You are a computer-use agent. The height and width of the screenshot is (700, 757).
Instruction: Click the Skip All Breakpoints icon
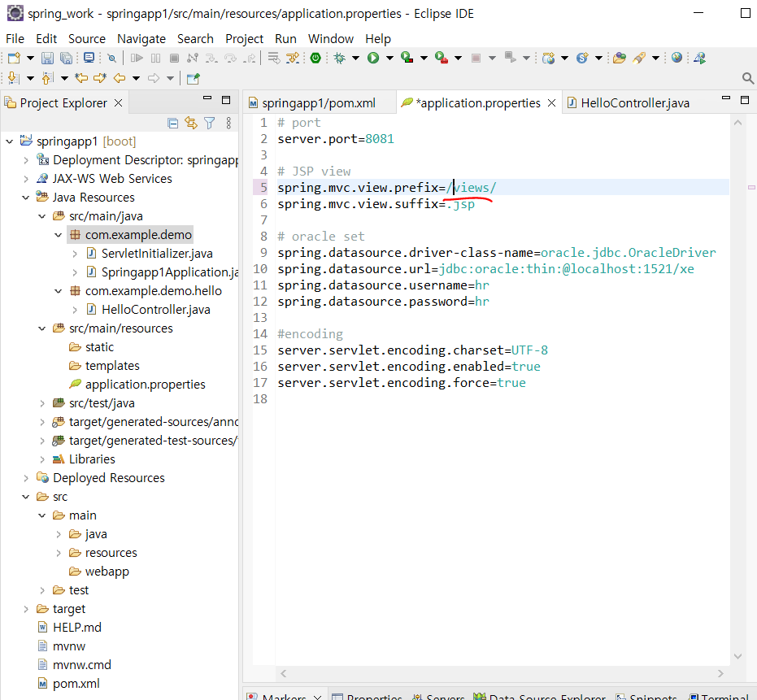(111, 58)
